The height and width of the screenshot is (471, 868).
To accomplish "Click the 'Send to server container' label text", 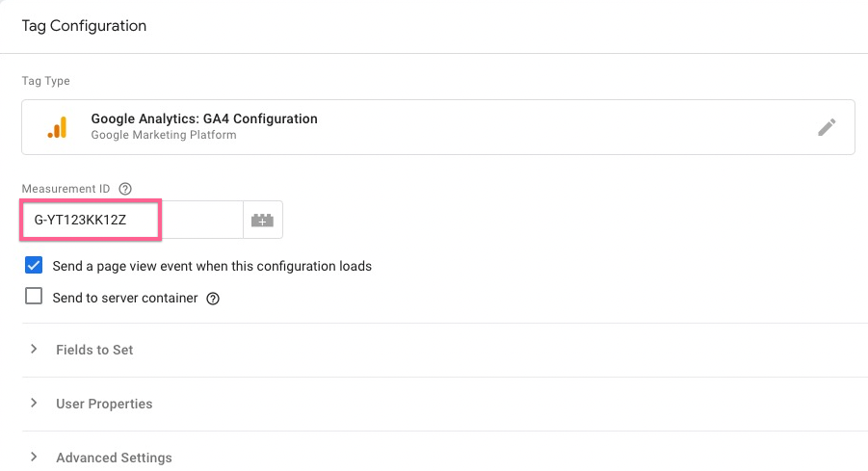I will [125, 298].
